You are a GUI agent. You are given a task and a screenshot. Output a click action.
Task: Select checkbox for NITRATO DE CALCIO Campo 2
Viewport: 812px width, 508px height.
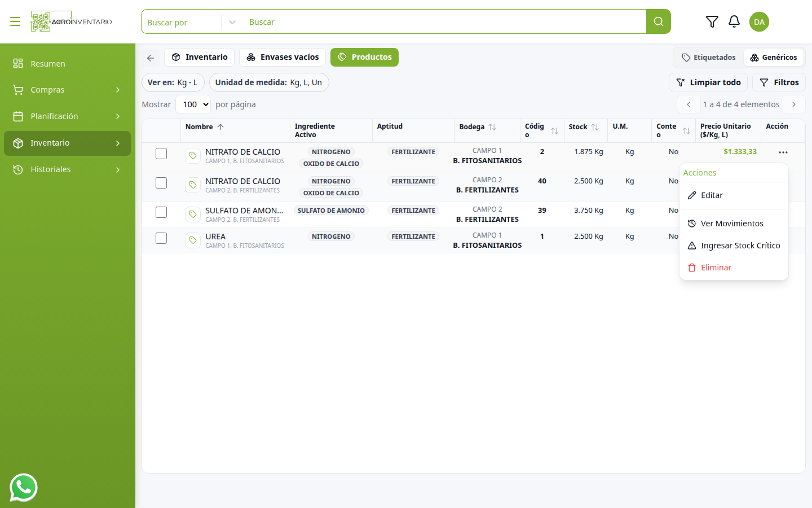pyautogui.click(x=161, y=183)
